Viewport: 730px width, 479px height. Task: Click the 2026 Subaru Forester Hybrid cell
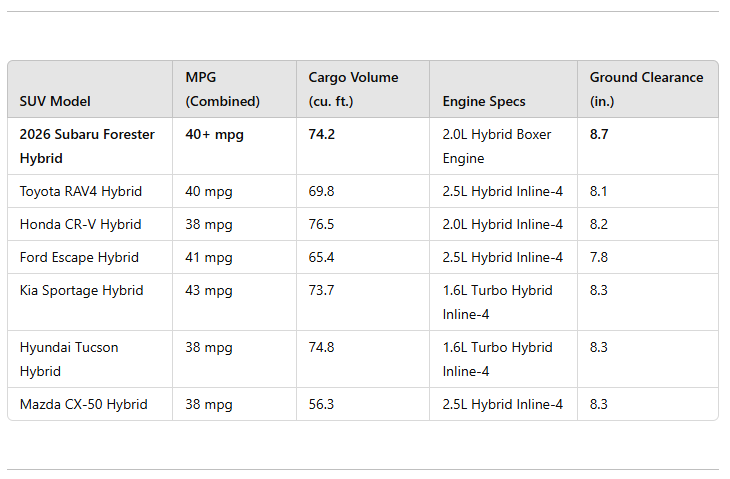87,146
